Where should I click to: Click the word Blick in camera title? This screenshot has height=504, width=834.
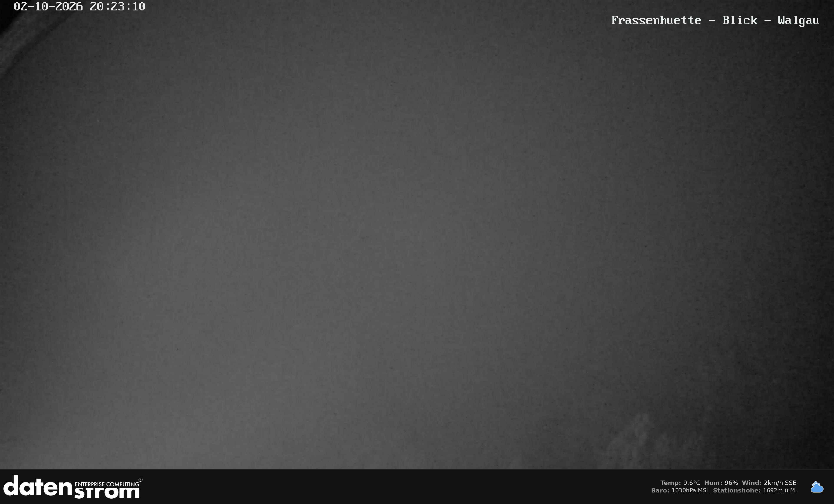pos(740,20)
